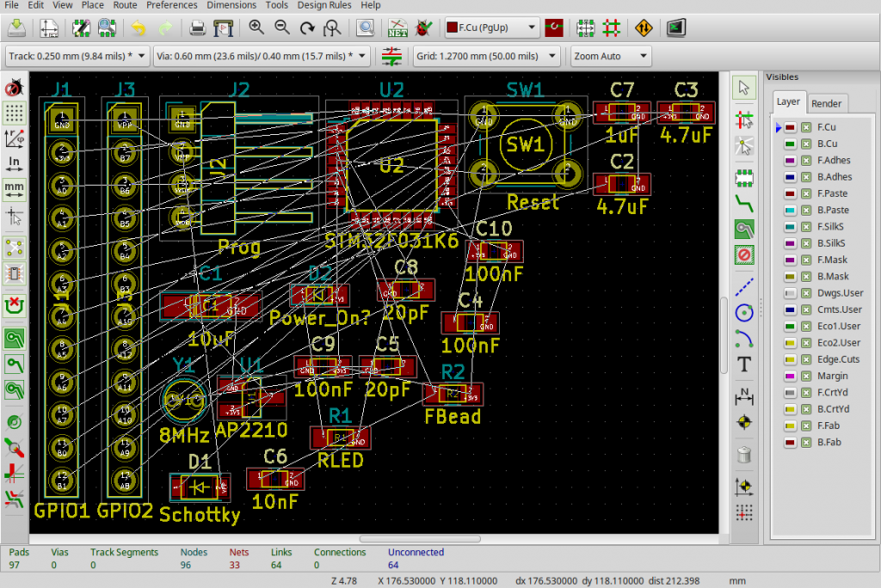Open the Grid size dropdown
The height and width of the screenshot is (588, 881).
coord(487,56)
